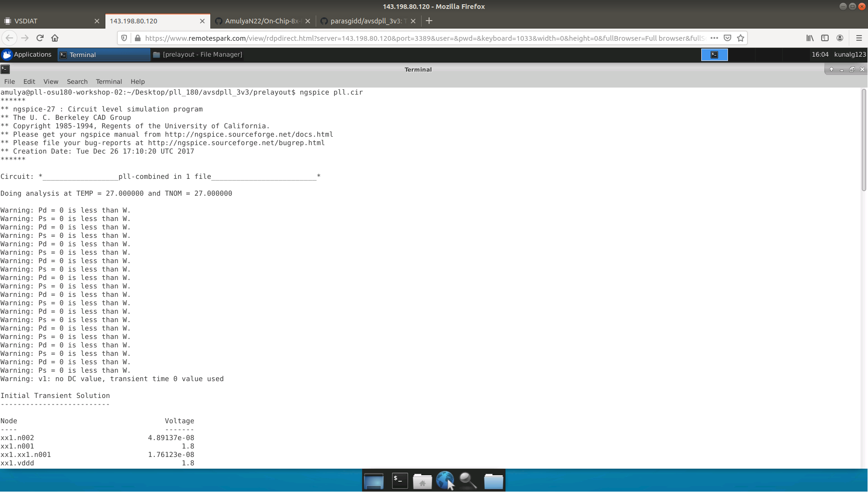868x493 pixels.
Task: Open the Applications menu
Action: [28, 54]
